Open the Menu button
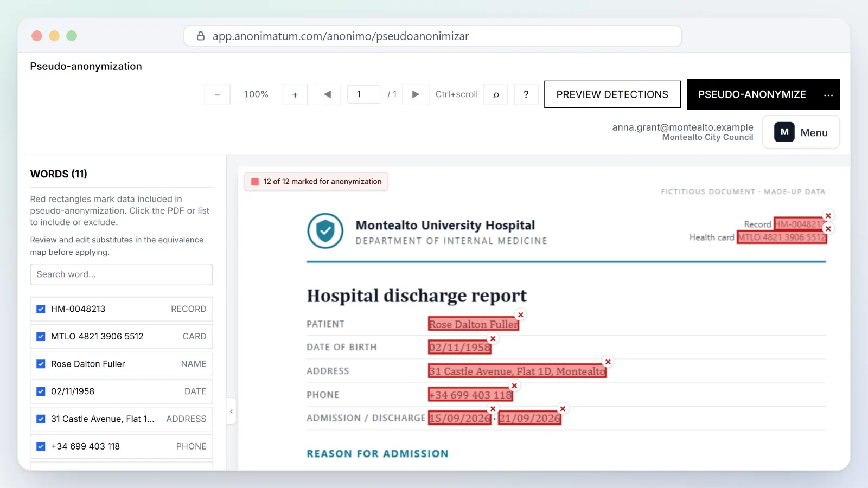The image size is (868, 488). click(x=801, y=132)
